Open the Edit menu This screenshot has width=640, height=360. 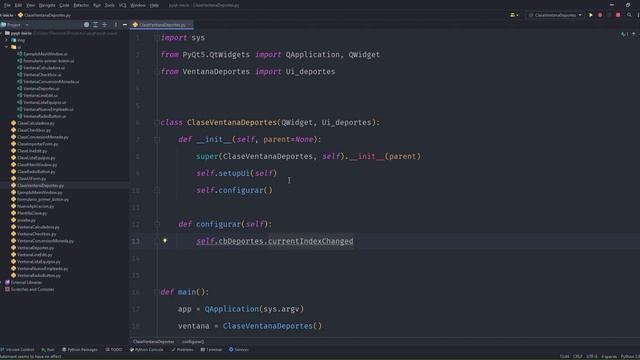tap(18, 5)
